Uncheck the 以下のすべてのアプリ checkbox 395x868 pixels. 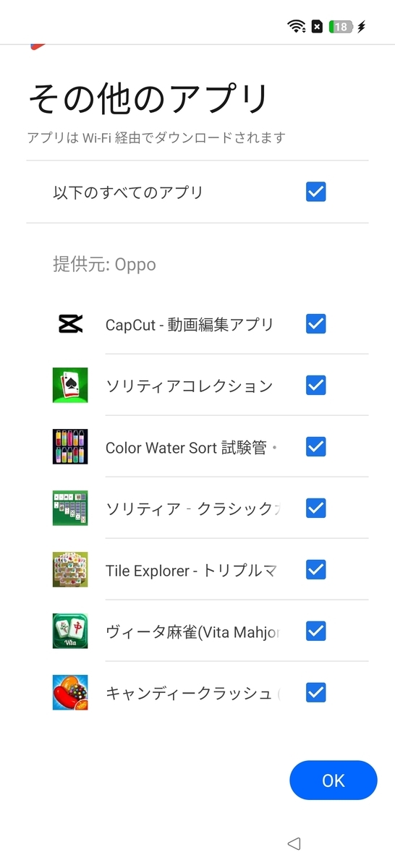pos(316,192)
